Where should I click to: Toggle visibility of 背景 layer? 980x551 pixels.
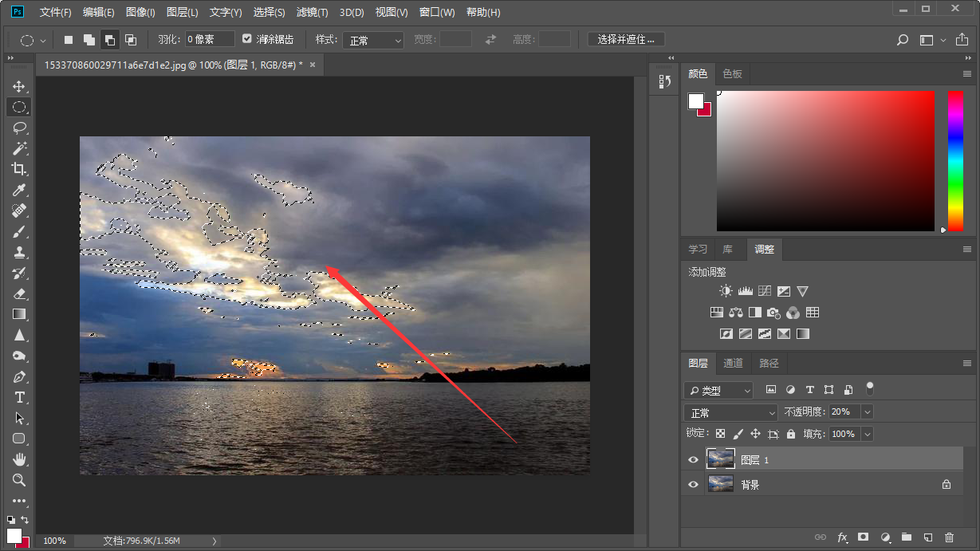[x=693, y=484]
